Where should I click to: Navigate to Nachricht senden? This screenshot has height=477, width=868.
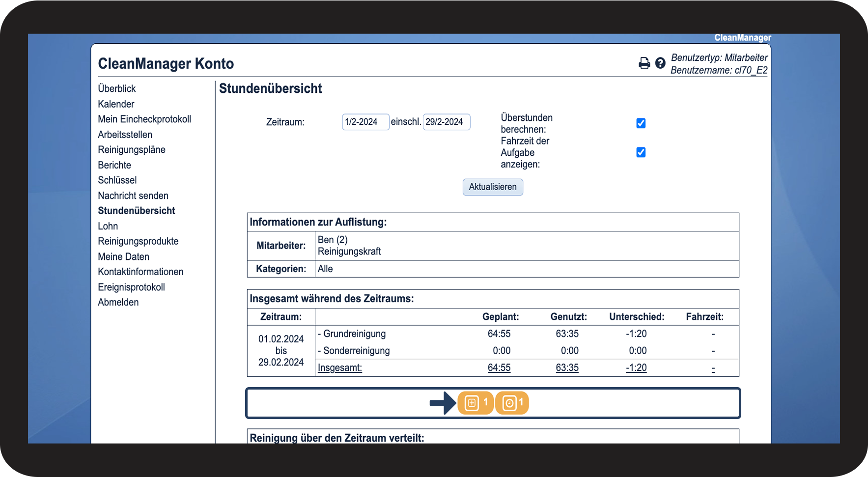click(x=133, y=196)
